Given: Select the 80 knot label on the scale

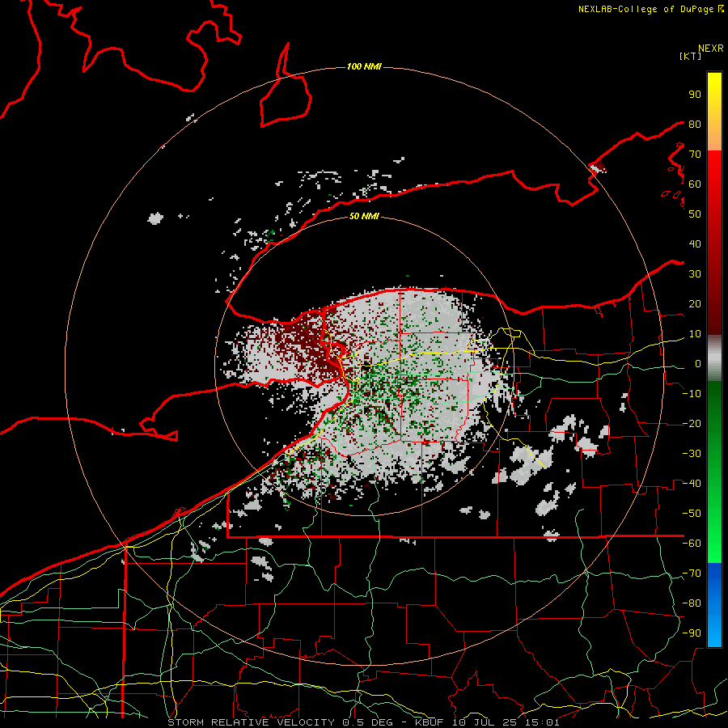Looking at the screenshot, I should 695,124.
